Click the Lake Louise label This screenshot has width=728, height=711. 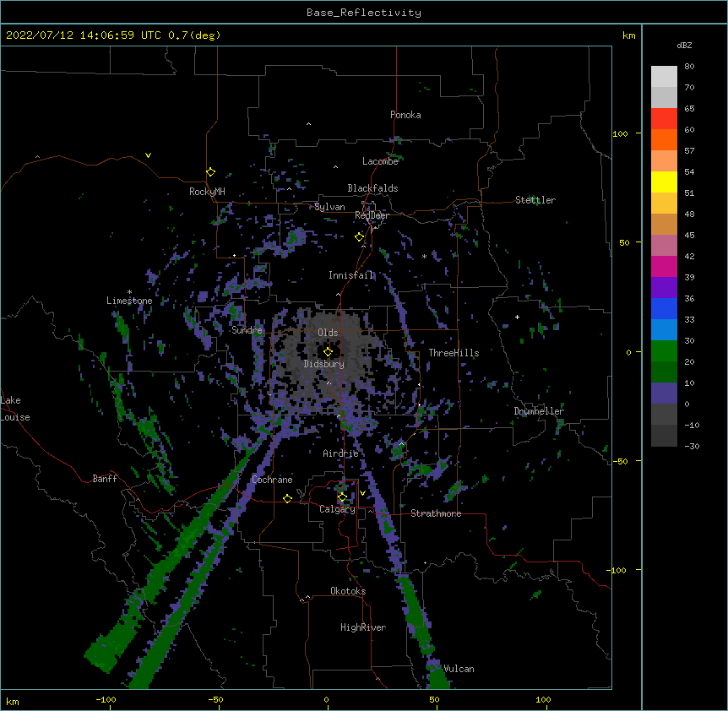pyautogui.click(x=15, y=409)
